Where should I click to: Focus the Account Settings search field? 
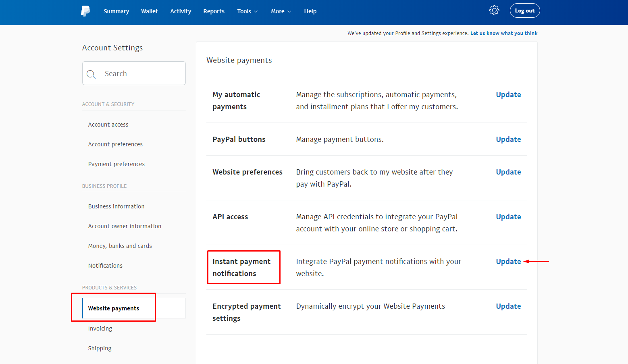point(134,73)
